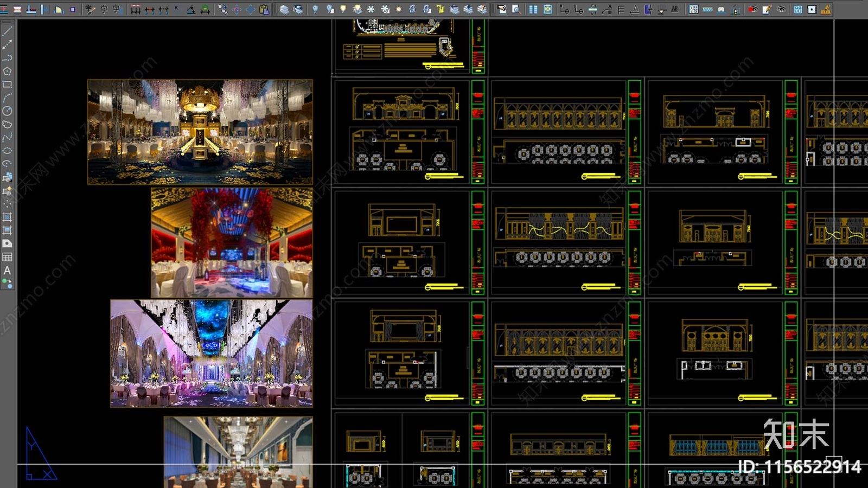
Task: Click the Make Block tool
Action: pyautogui.click(x=7, y=190)
